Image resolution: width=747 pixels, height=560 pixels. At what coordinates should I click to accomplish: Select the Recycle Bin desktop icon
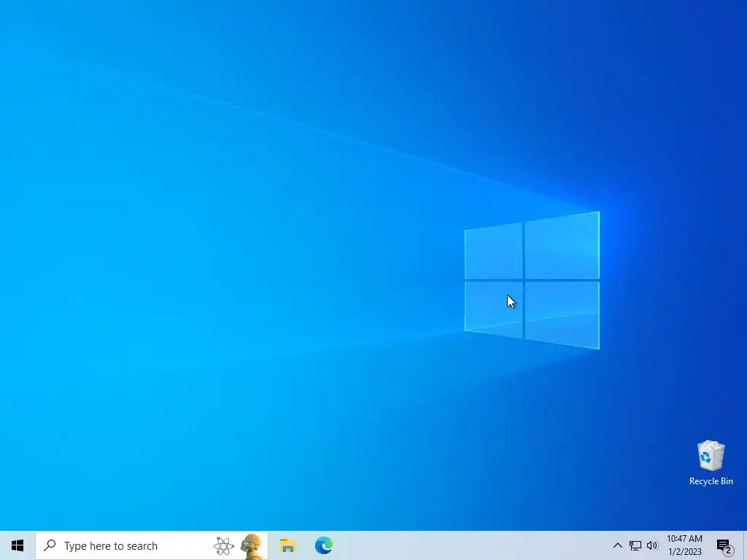[x=711, y=463]
